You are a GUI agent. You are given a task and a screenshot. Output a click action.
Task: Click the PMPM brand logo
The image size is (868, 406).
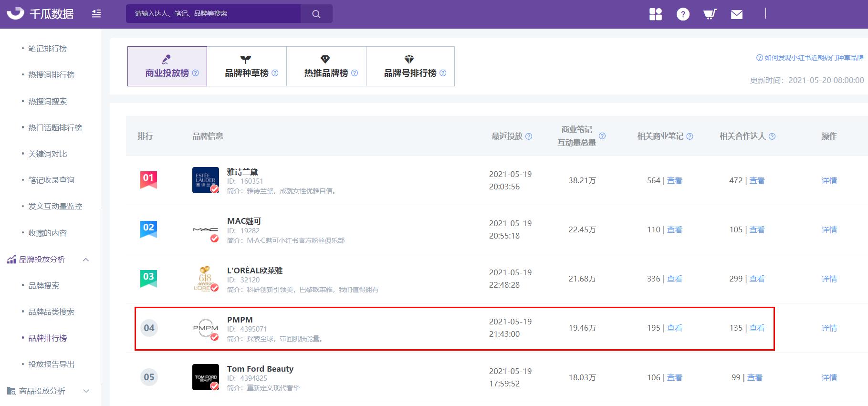(x=206, y=328)
